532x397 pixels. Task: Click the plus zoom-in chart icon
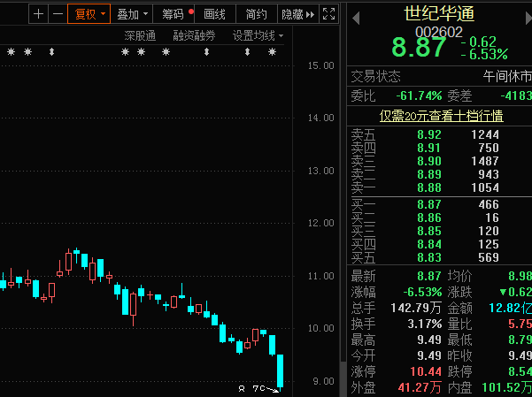click(38, 14)
